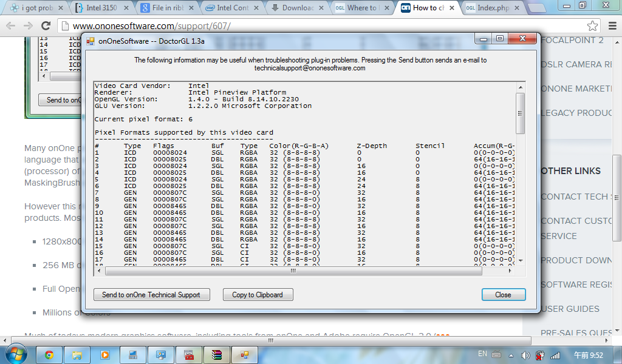Click the Chrome icon in the taskbar
The image size is (622, 364).
click(x=49, y=354)
